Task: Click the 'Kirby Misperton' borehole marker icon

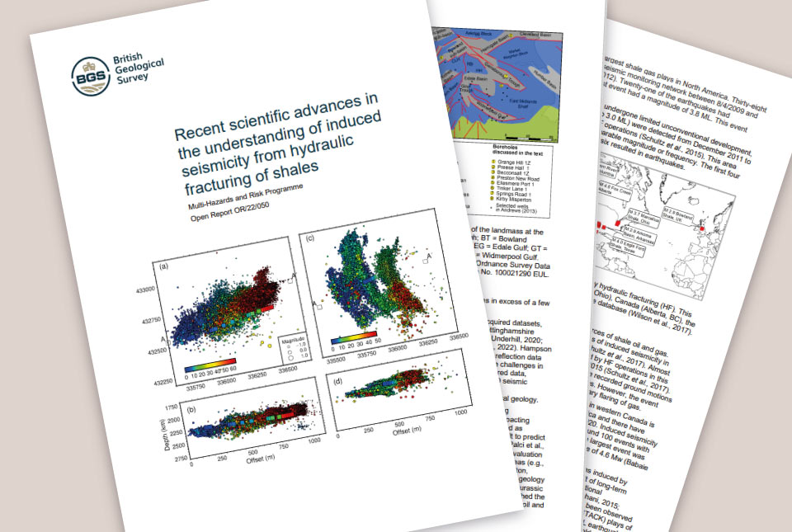Action: click(x=493, y=200)
